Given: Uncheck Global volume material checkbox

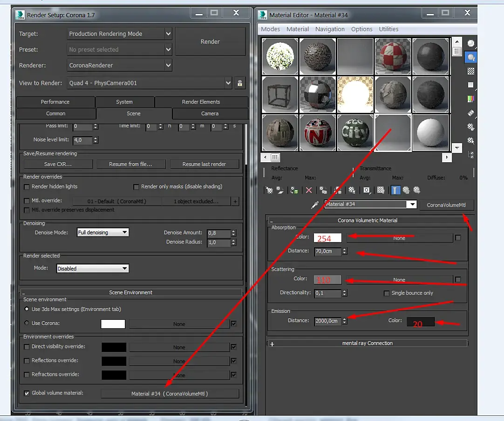Looking at the screenshot, I should pos(27,393).
